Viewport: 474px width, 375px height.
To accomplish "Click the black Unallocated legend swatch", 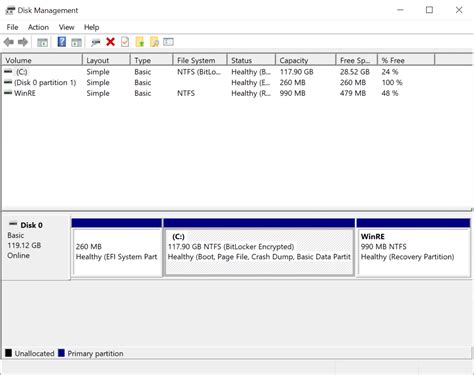I will 8,353.
